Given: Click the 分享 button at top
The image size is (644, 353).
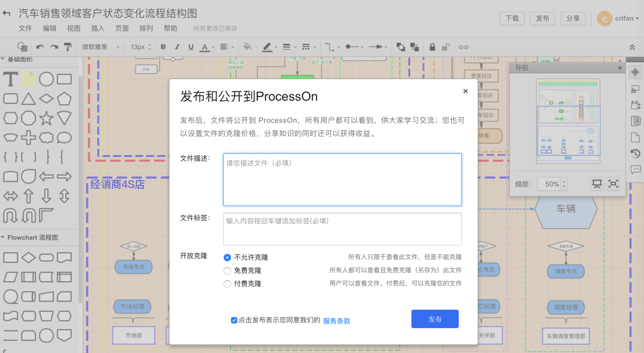Looking at the screenshot, I should 573,18.
